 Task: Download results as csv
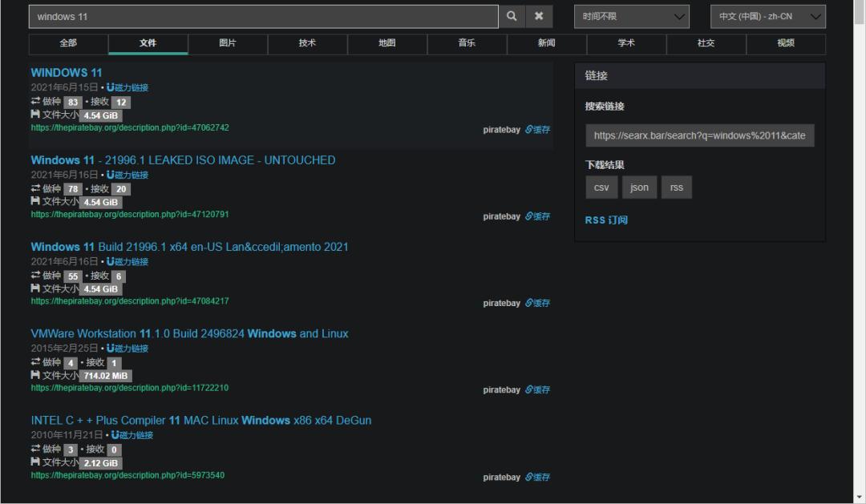[601, 187]
